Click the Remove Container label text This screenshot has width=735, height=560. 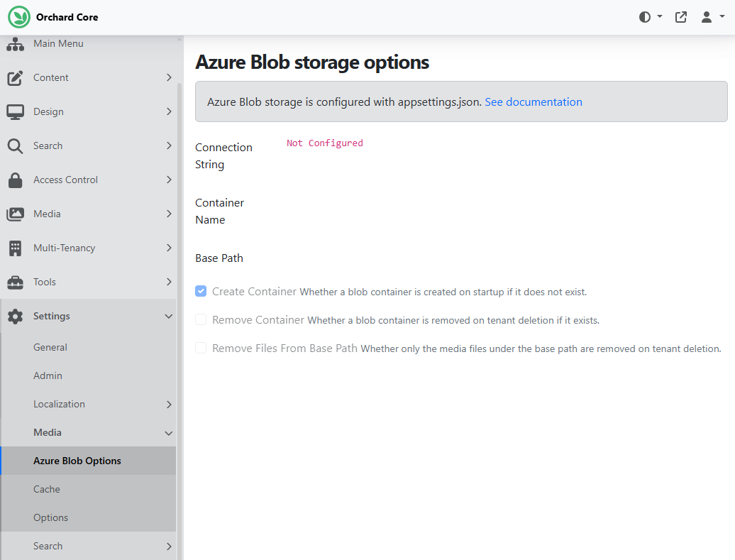point(258,320)
